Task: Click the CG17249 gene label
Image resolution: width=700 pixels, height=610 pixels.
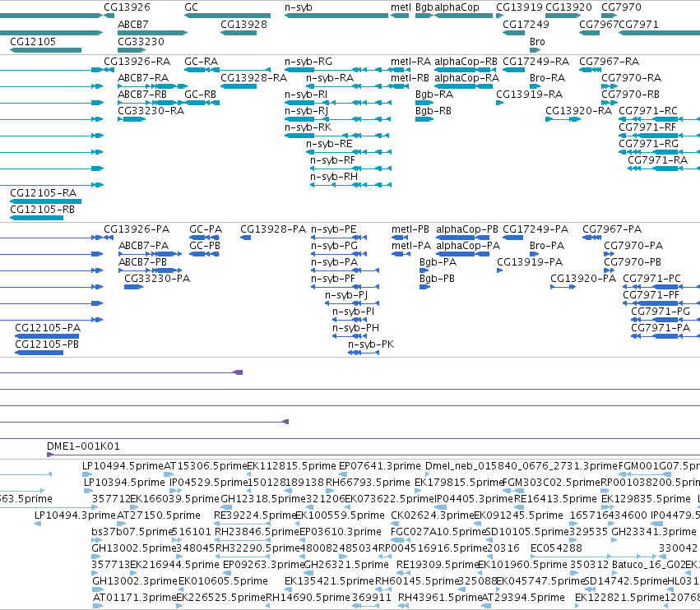Action: pyautogui.click(x=526, y=24)
